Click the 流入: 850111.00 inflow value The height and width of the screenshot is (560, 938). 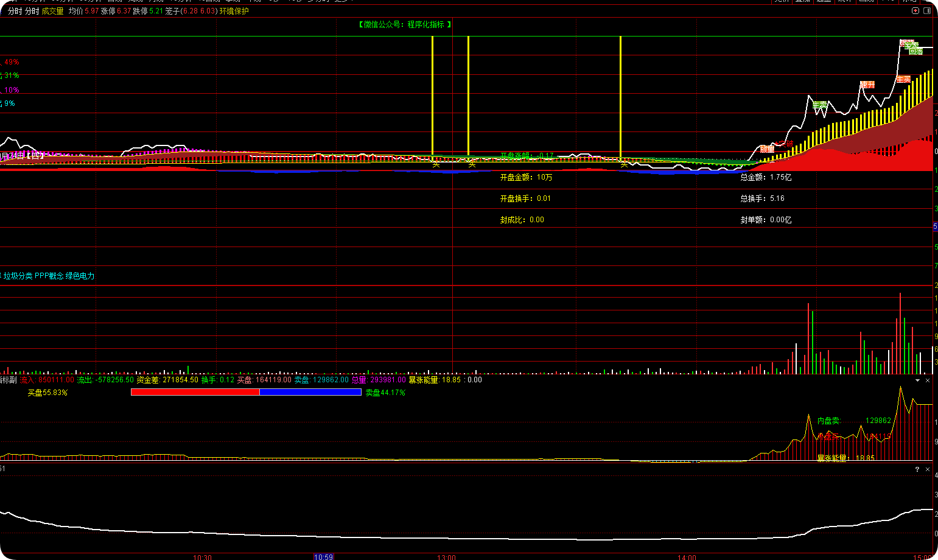coord(47,380)
